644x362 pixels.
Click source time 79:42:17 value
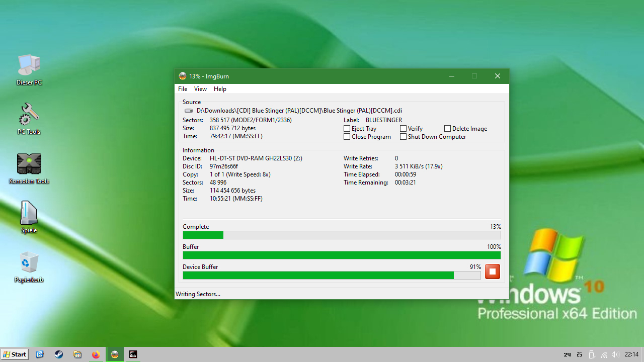[236, 136]
